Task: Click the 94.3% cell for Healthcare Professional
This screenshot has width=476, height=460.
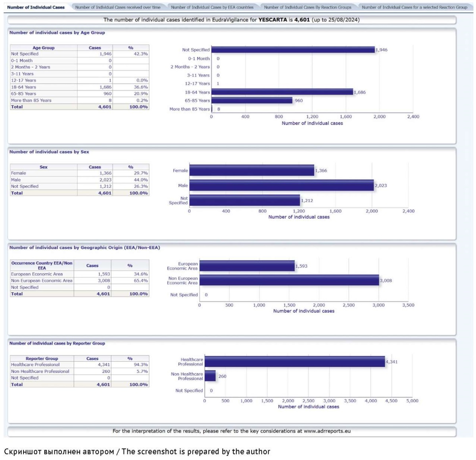Action: click(130, 365)
